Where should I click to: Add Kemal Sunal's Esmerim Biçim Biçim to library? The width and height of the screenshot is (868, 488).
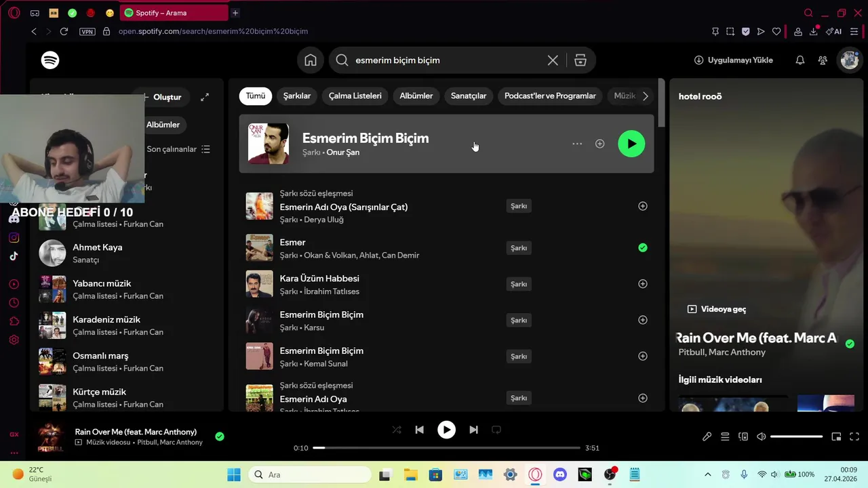[643, 356]
